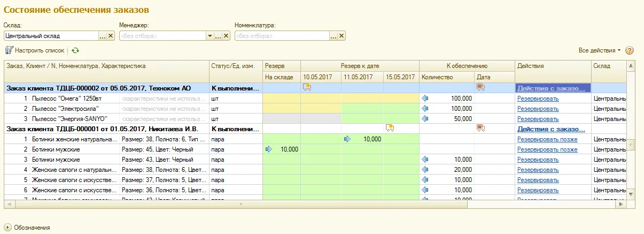Click blue arrow in Ботинки женские 11.05.2017 cell
Viewport: 644px width, 234px height.
point(347,139)
